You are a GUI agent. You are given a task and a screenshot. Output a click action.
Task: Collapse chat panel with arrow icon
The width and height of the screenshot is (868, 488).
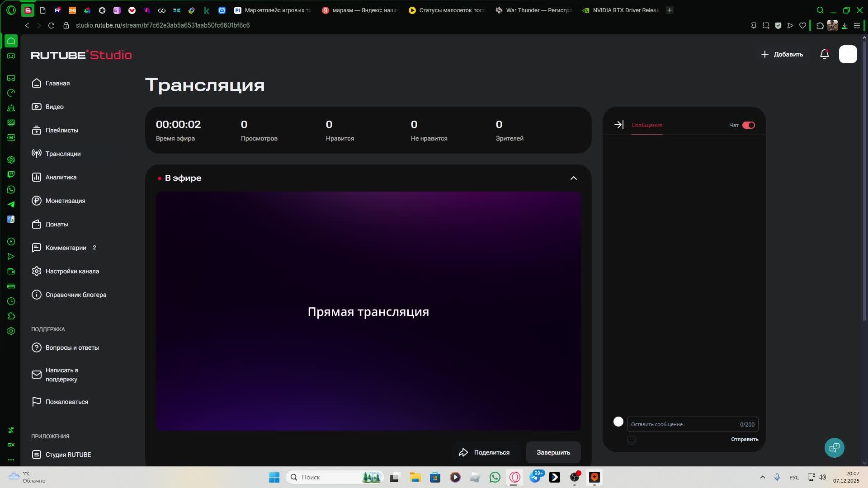pyautogui.click(x=618, y=125)
